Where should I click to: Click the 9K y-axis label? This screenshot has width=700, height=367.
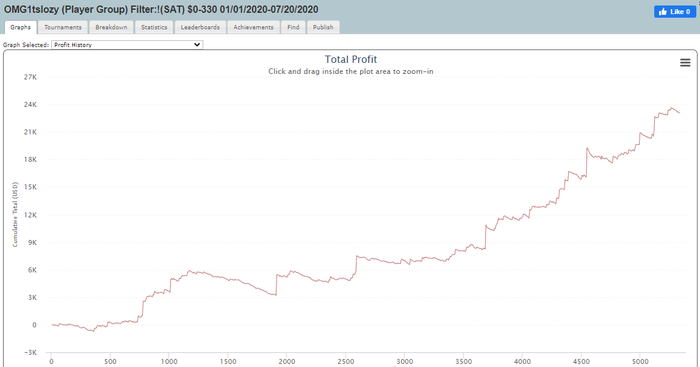(32, 243)
